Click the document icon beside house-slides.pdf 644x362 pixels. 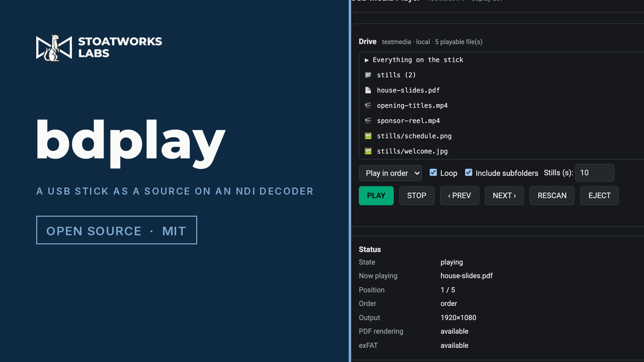click(368, 90)
